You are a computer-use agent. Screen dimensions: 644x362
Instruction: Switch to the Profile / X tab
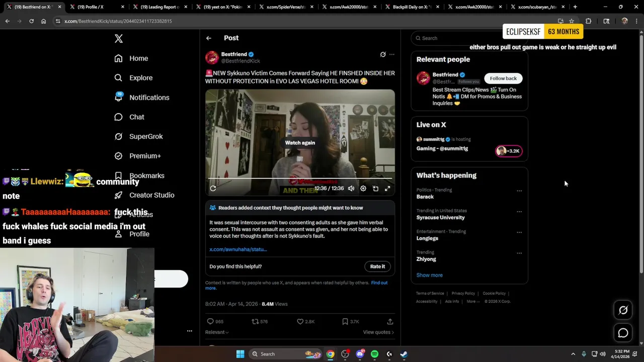coord(96,7)
